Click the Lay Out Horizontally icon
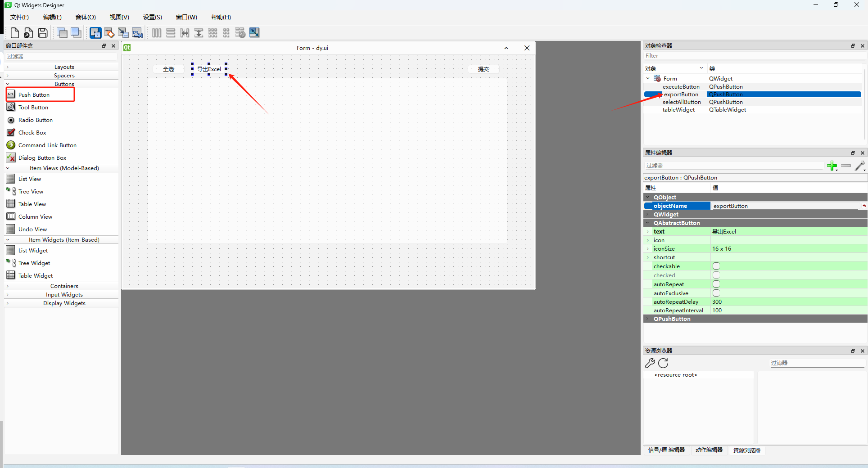 [156, 32]
